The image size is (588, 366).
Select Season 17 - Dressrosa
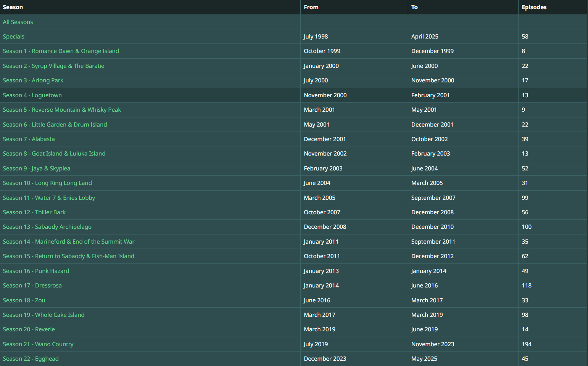click(32, 286)
